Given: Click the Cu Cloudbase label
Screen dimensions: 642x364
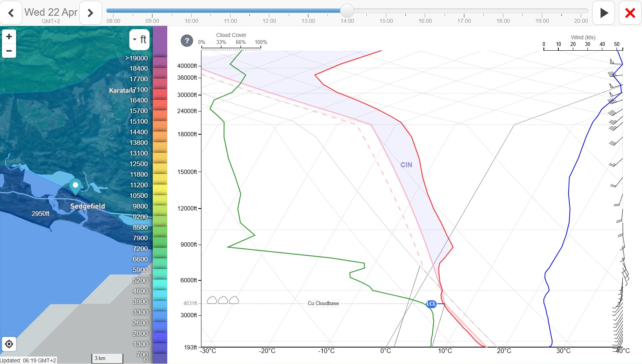Looking at the screenshot, I should [x=323, y=304].
